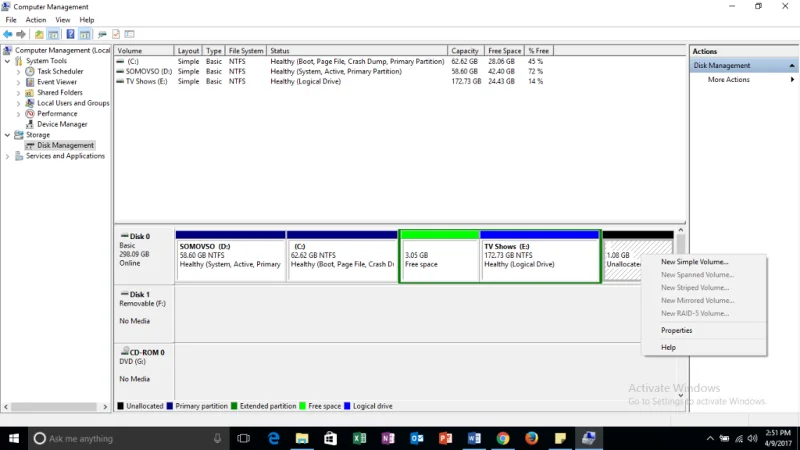Click scroll down arrow of disk pane
Viewport: 800px width, 450px height.
[681, 395]
